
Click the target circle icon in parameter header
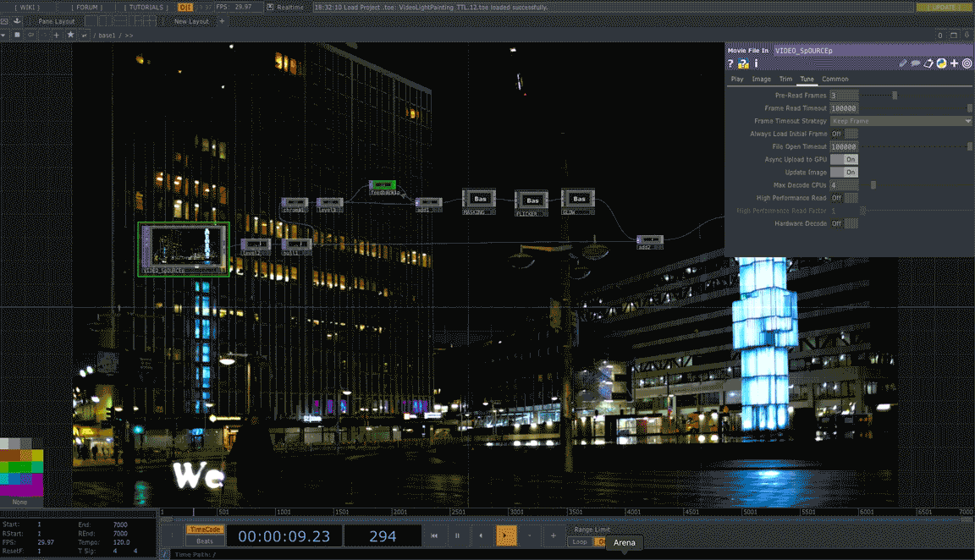pyautogui.click(x=967, y=63)
